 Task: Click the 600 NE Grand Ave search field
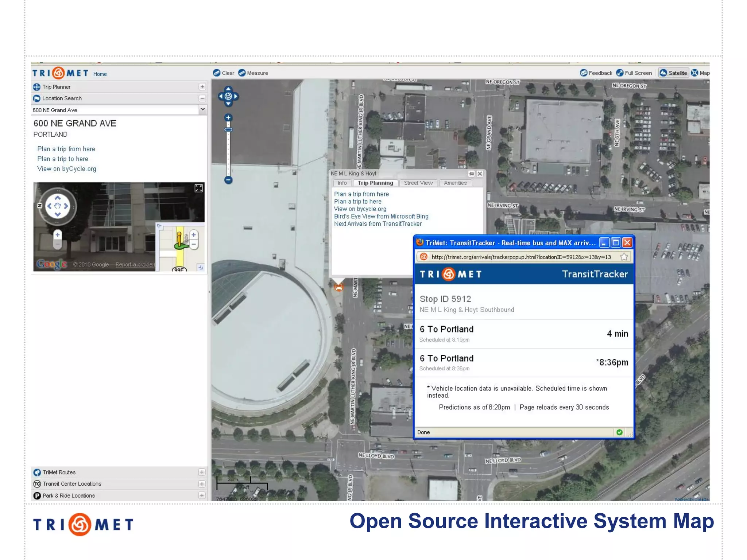[115, 110]
